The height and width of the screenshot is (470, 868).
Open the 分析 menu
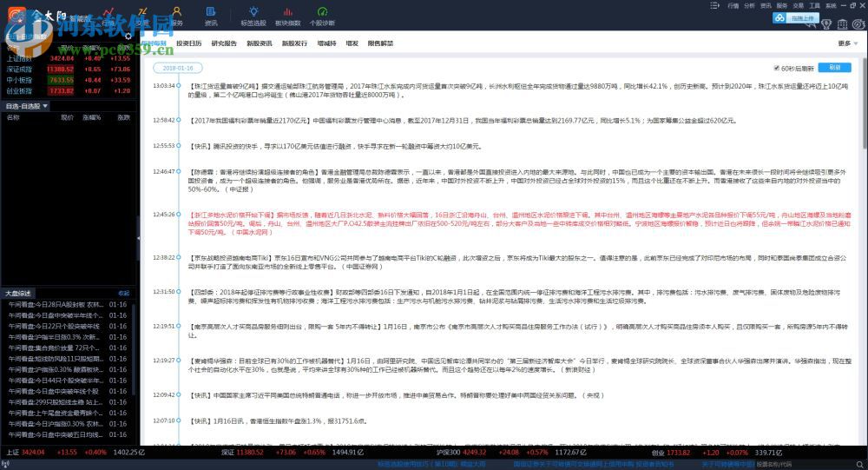pyautogui.click(x=749, y=5)
